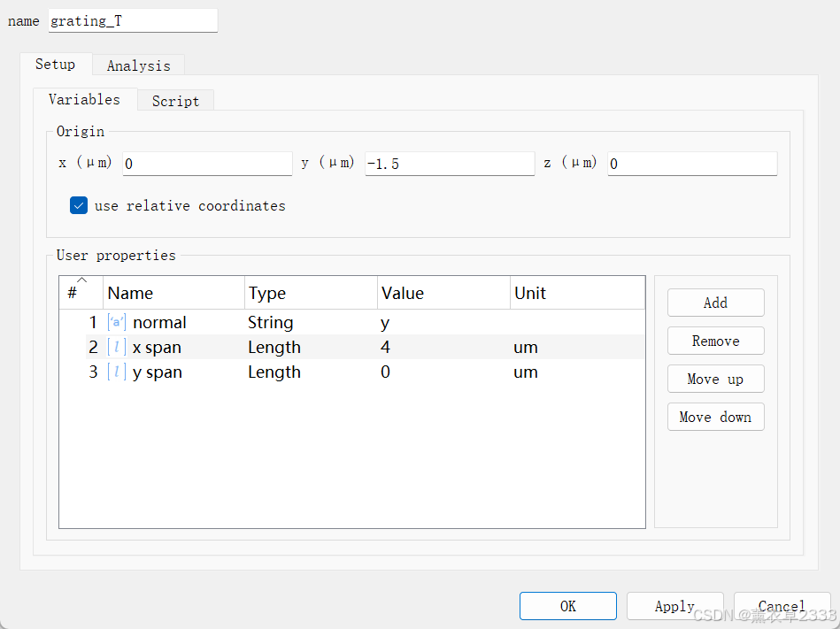This screenshot has height=629, width=840.
Task: Select the x span property name
Action: point(157,347)
